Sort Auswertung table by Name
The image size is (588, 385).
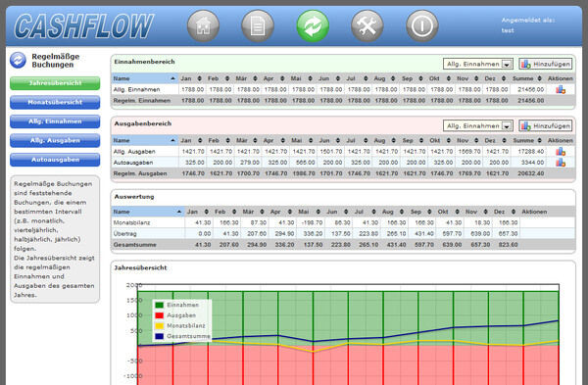[147, 212]
